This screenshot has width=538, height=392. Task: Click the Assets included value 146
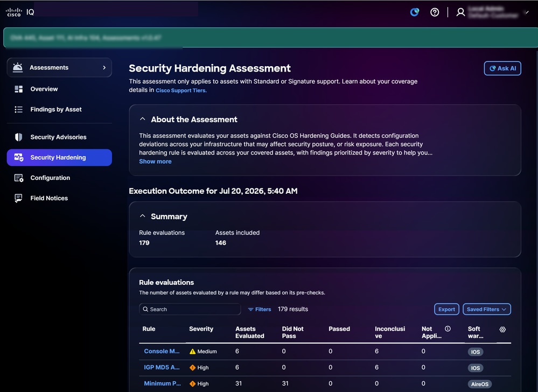point(221,243)
